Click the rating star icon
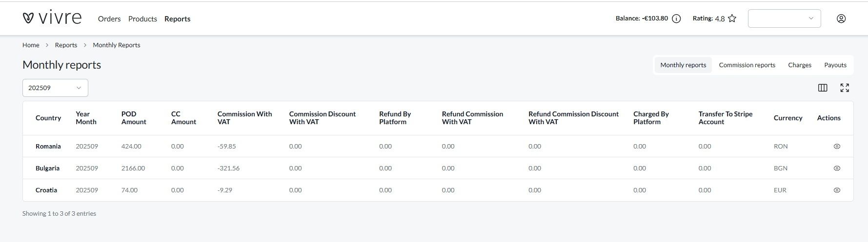This screenshot has height=242, width=868. point(732,19)
